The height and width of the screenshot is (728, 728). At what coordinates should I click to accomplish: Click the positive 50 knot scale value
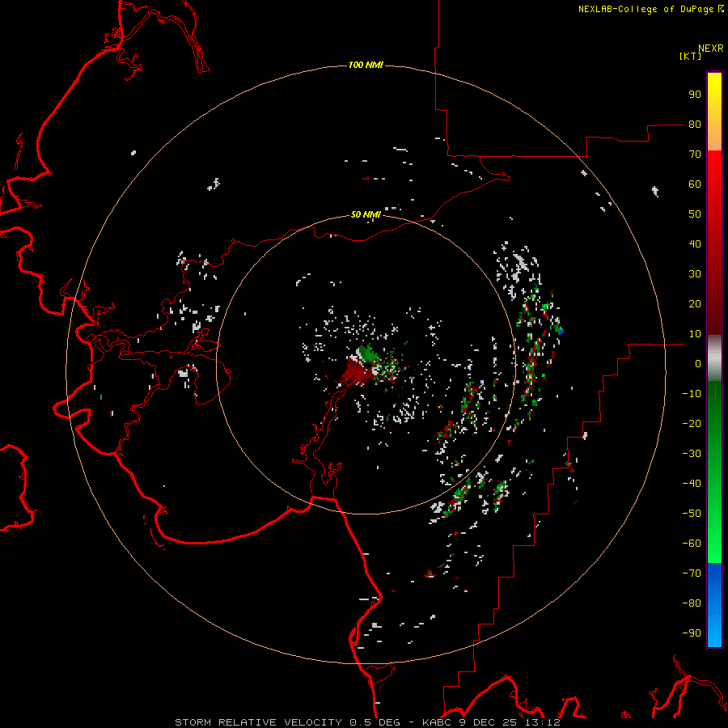tap(695, 214)
